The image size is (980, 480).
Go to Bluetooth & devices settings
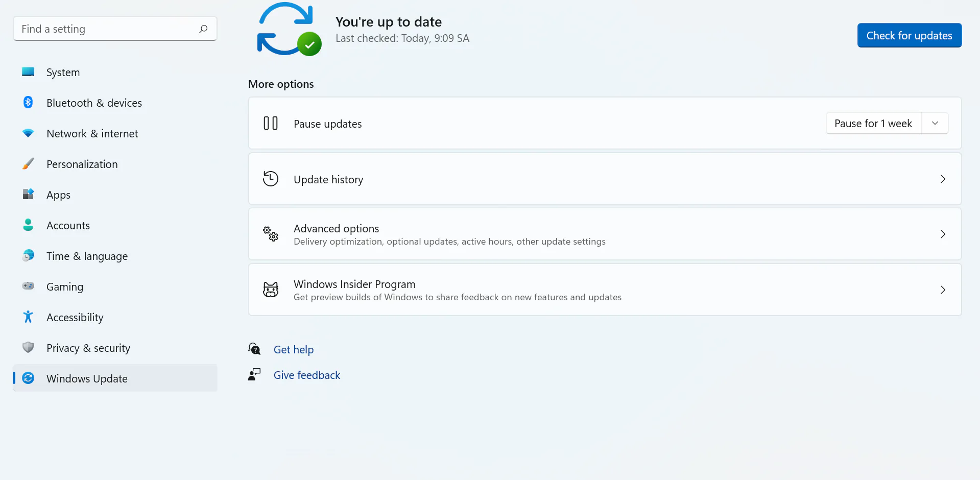[115, 103]
